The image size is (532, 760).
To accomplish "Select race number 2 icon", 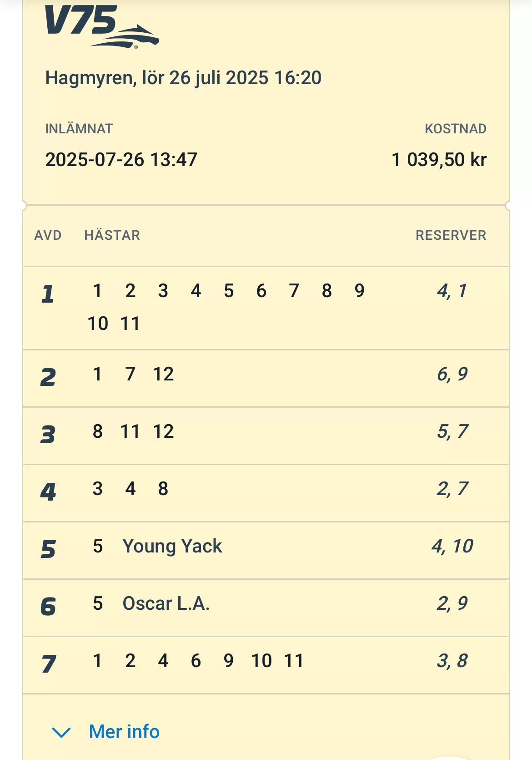I will tap(48, 377).
